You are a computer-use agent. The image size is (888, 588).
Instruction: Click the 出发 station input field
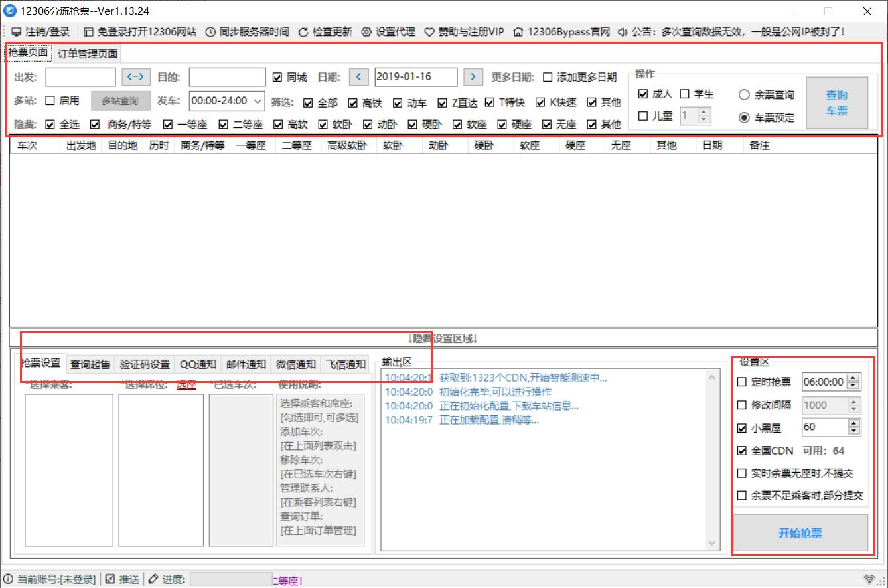(80, 77)
